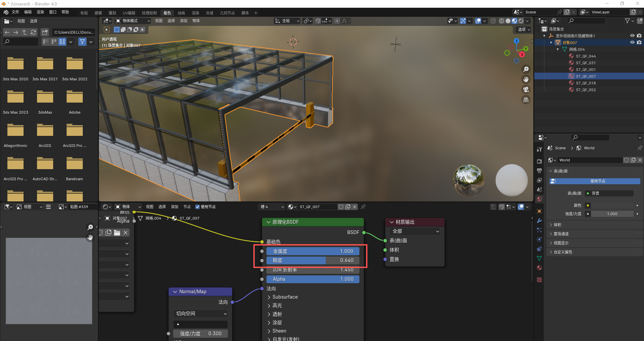This screenshot has width=644, height=341.
Task: Click the 选项 button in the viewport
Action: coord(524,30)
